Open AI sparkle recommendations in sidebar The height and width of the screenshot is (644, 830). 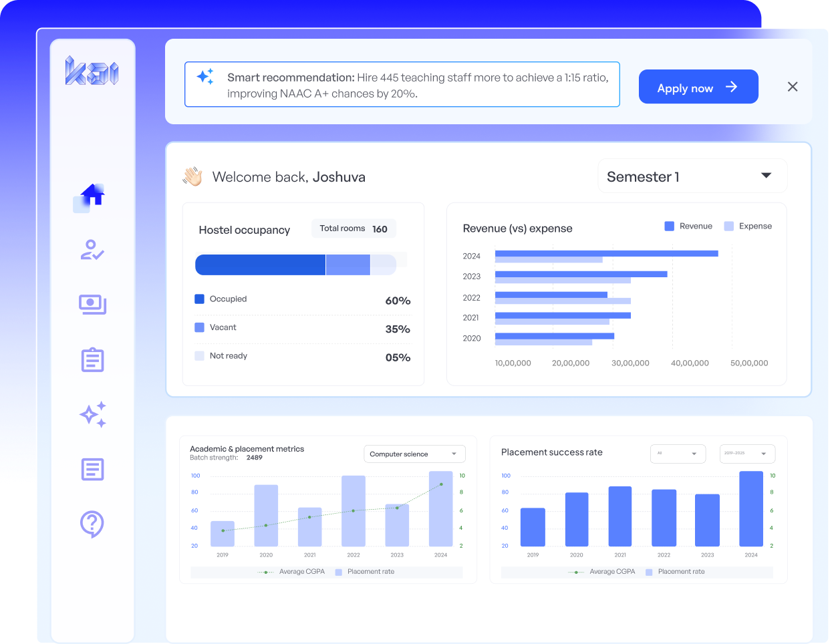coord(92,415)
